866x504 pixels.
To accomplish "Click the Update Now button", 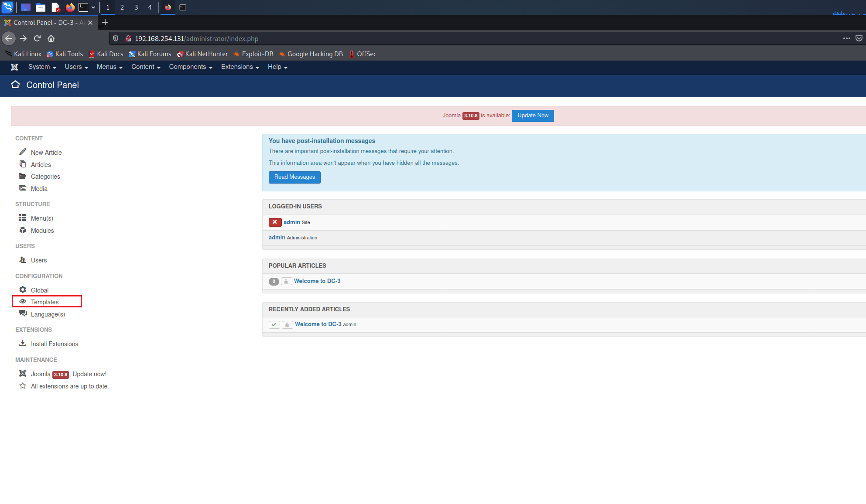I will coord(533,116).
